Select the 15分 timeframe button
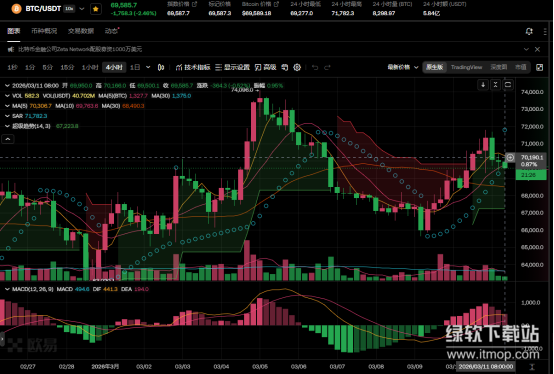 (x=67, y=67)
